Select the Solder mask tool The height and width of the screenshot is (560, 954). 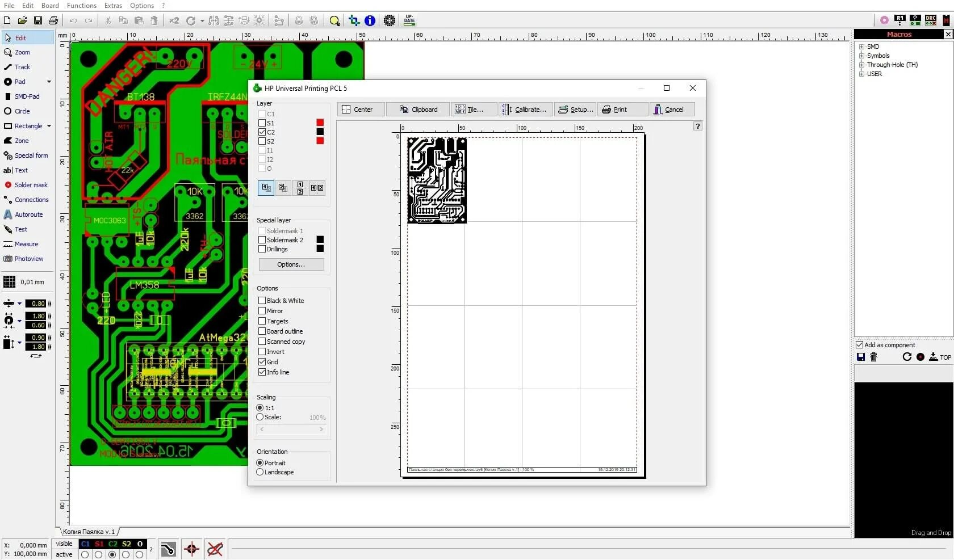[x=31, y=185]
